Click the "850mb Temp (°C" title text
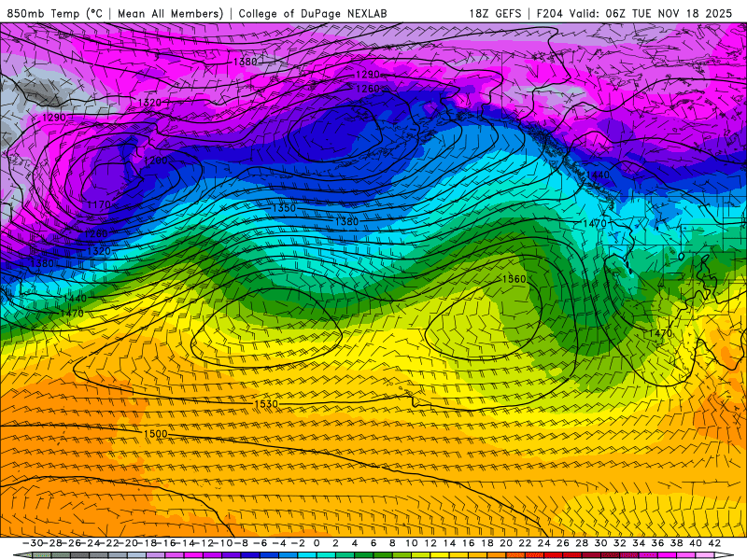This screenshot has width=747, height=560. [x=55, y=13]
